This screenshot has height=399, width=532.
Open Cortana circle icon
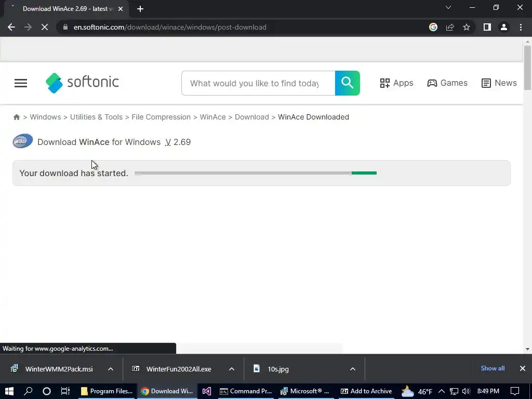[x=47, y=391]
